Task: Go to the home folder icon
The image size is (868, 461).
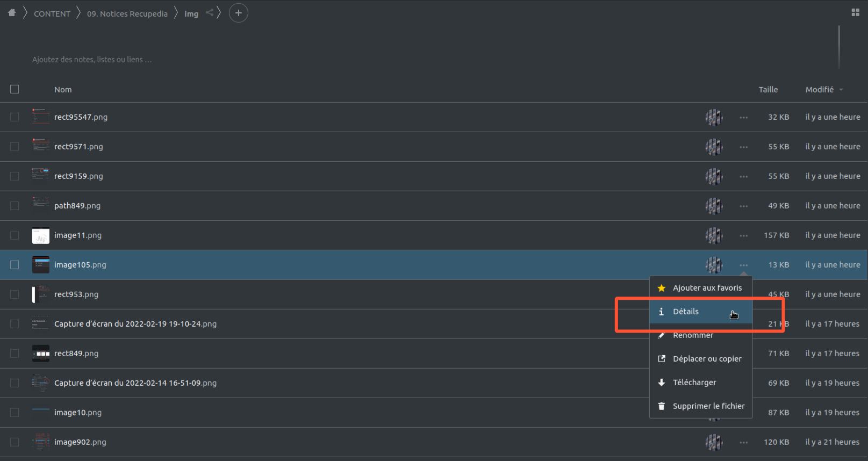Action: [12, 13]
